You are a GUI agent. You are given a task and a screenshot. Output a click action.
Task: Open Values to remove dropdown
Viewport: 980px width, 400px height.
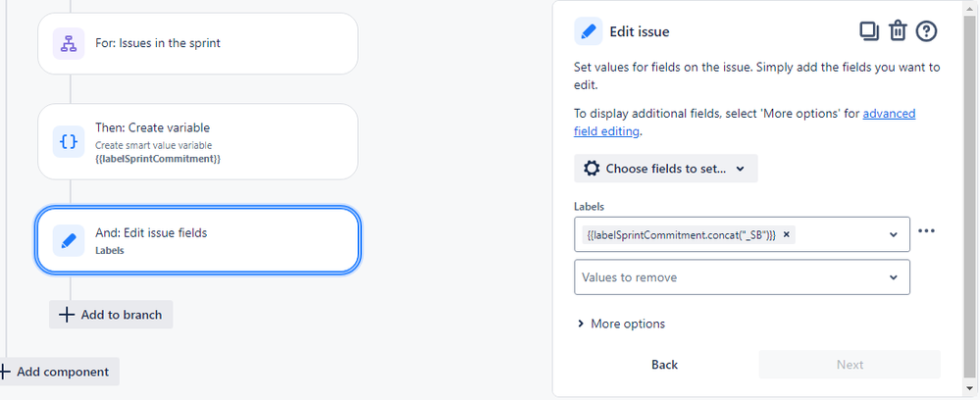(742, 276)
